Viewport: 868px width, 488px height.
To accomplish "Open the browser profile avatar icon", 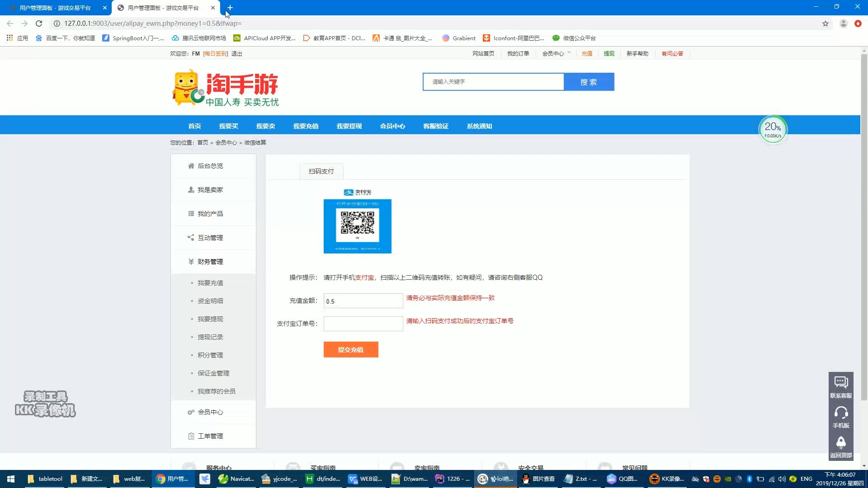I will tap(844, 23).
